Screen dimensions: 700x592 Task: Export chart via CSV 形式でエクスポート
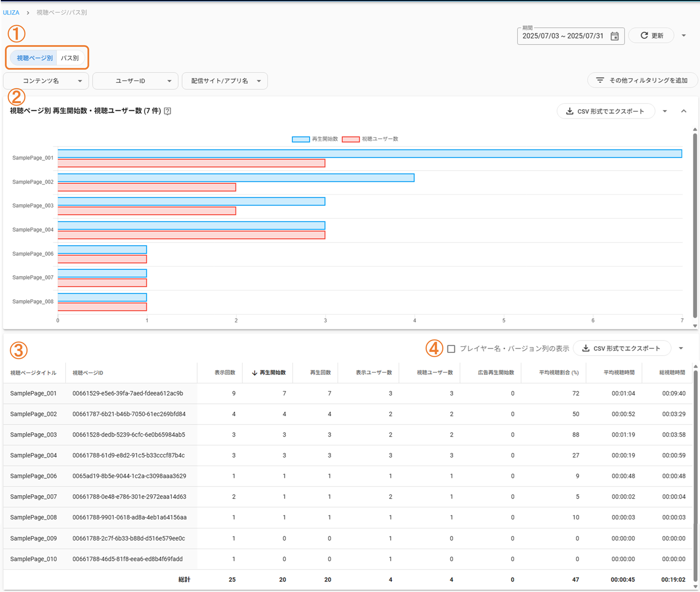point(605,111)
